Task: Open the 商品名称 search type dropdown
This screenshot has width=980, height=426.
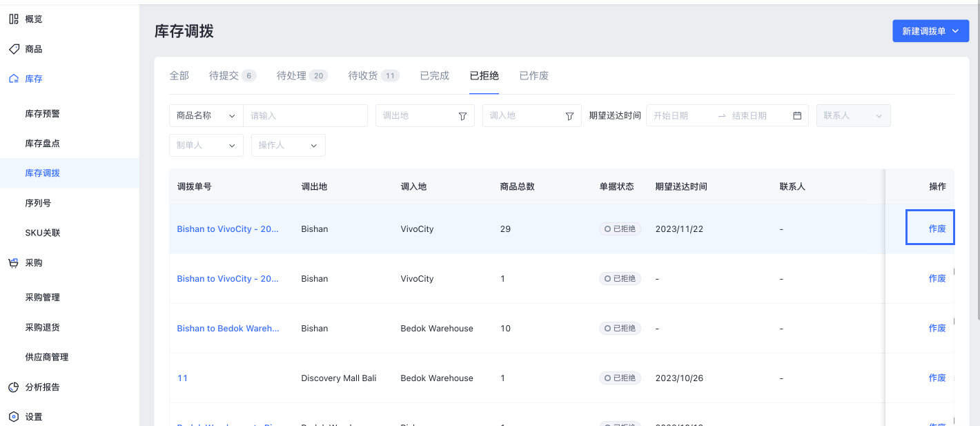Action: [206, 116]
